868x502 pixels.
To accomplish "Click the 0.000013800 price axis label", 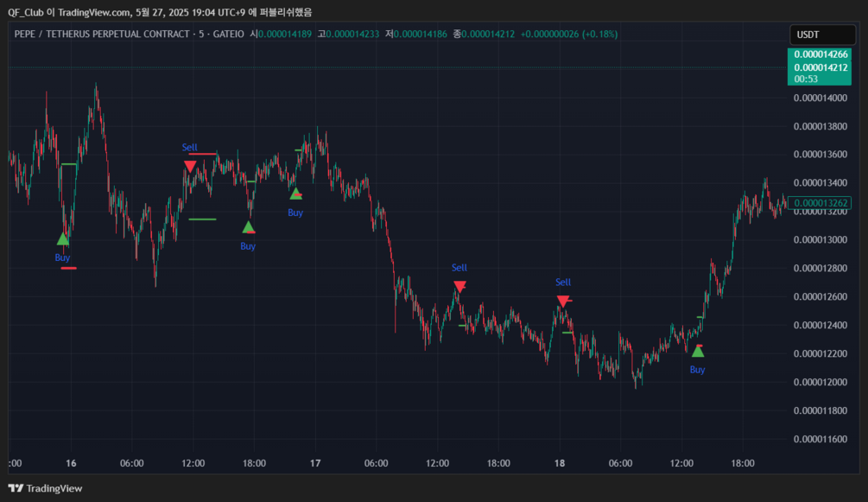I will (x=820, y=126).
